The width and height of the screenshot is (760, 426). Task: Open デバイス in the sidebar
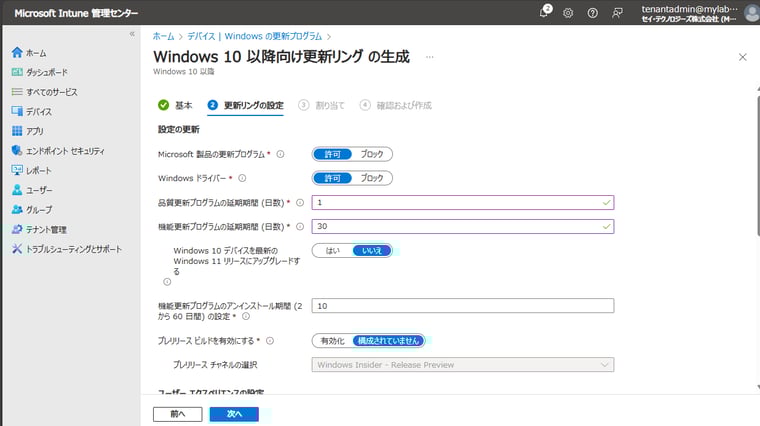tap(39, 111)
